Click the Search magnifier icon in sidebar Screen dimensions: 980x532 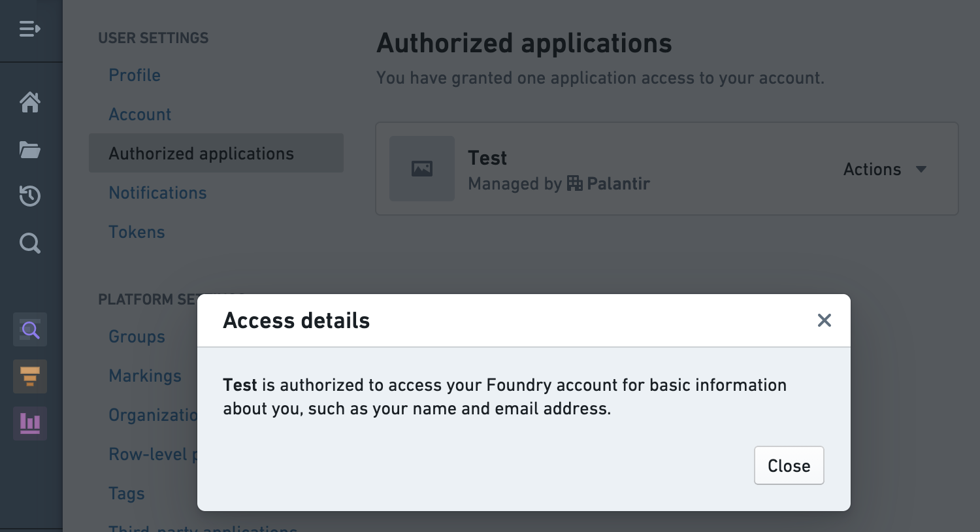pyautogui.click(x=30, y=243)
